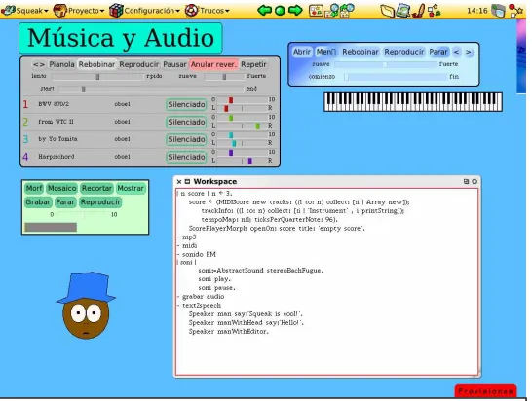Viewport: 532px width, 401px height.
Task: Click the 'soni play.' line in Workspace
Action: [x=214, y=279]
